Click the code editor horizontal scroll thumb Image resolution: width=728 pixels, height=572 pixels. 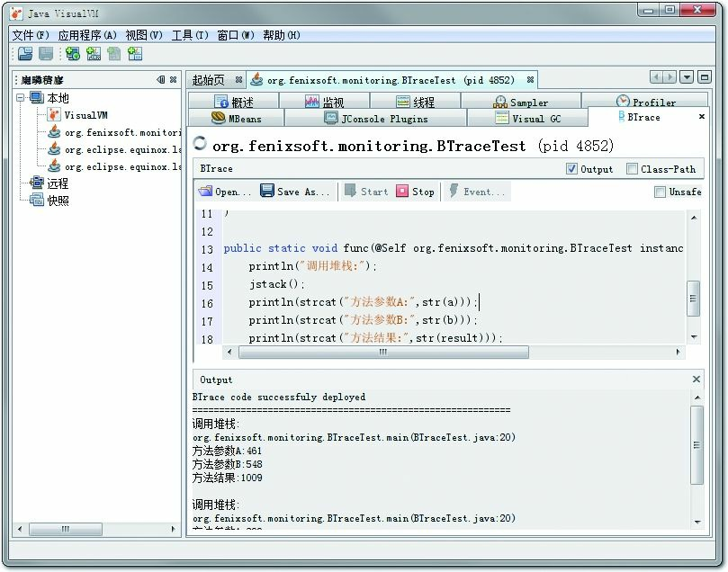383,353
